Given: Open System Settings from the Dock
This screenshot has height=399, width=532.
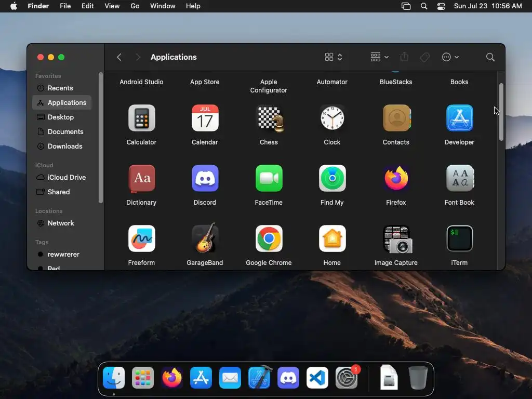Looking at the screenshot, I should click(347, 378).
